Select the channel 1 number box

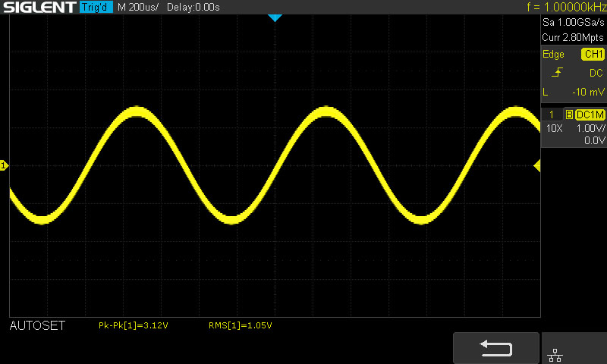552,115
